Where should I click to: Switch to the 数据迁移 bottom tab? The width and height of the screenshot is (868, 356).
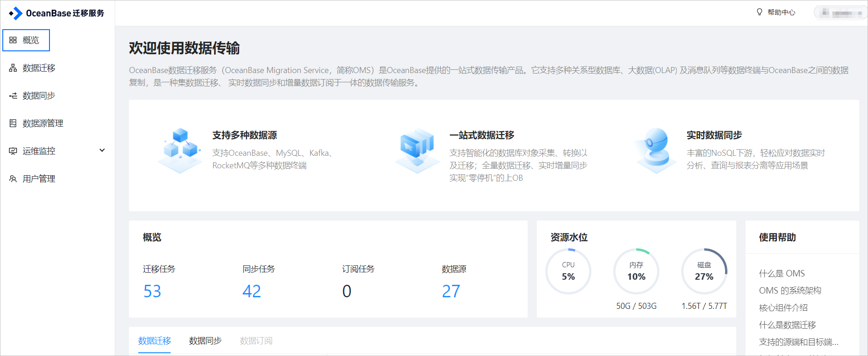click(x=154, y=341)
